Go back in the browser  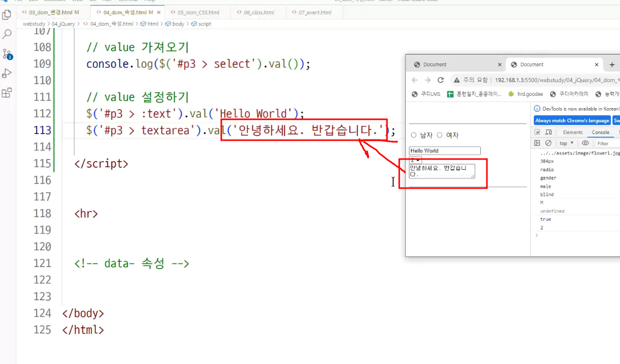point(415,80)
